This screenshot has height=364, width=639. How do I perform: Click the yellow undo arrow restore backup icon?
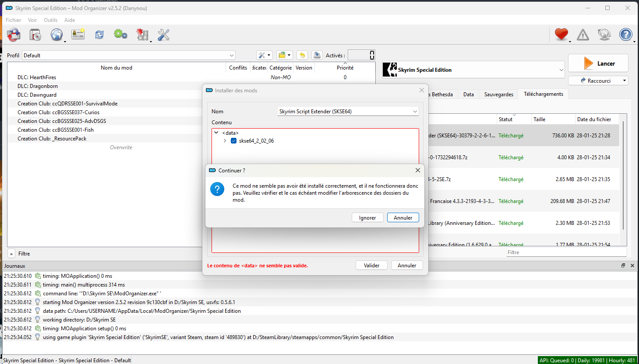pos(302,55)
